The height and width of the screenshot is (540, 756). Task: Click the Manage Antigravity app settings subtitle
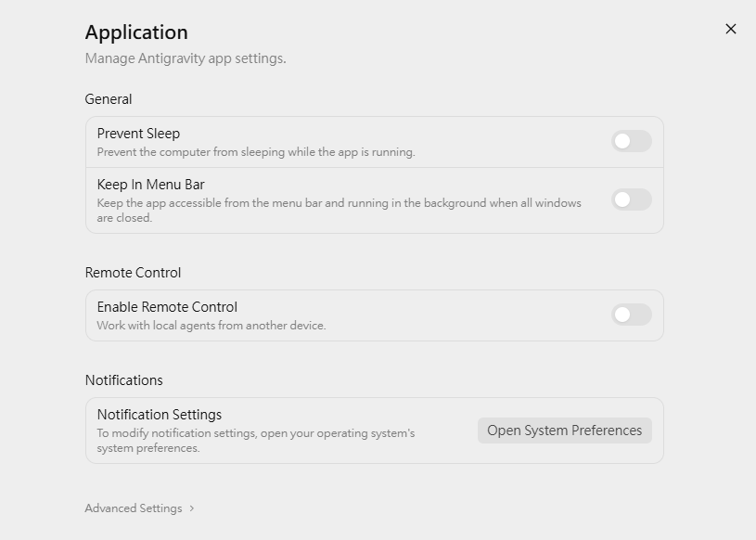click(x=186, y=58)
